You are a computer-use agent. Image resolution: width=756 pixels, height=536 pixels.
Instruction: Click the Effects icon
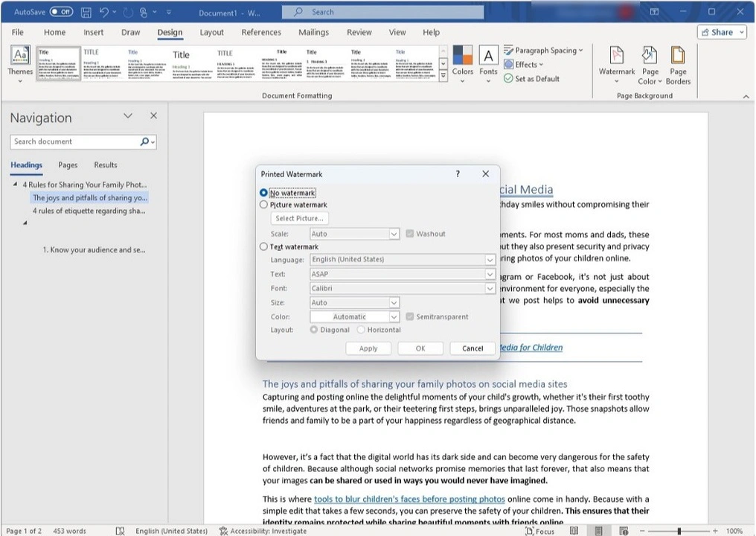point(522,64)
